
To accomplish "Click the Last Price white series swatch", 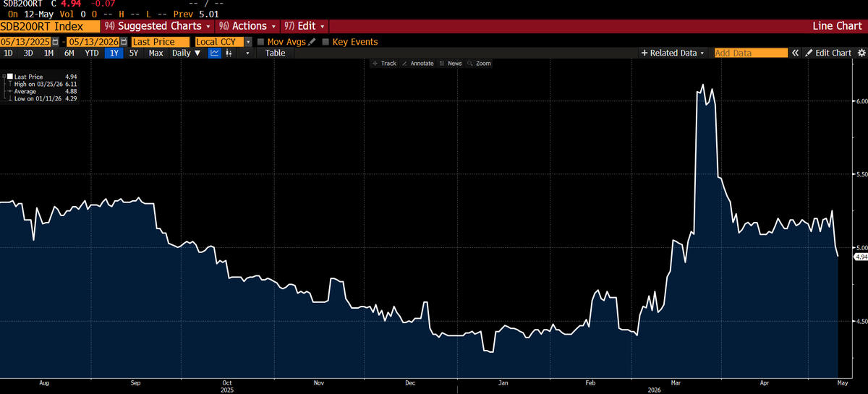I will point(10,77).
